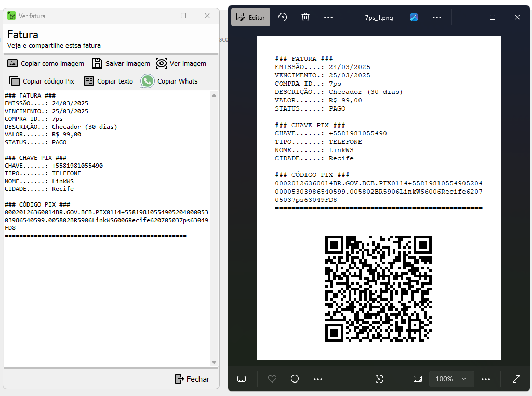Click scroll down arrow in invoice text

(214, 362)
